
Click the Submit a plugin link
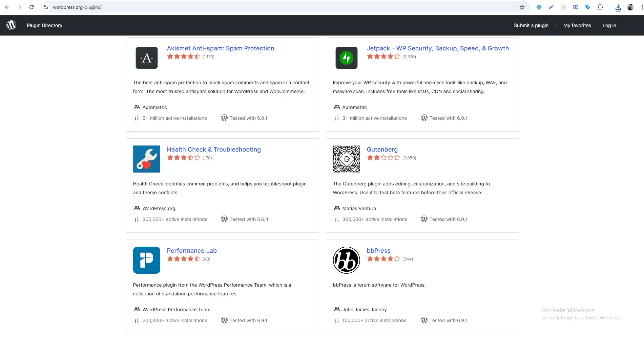pos(531,25)
